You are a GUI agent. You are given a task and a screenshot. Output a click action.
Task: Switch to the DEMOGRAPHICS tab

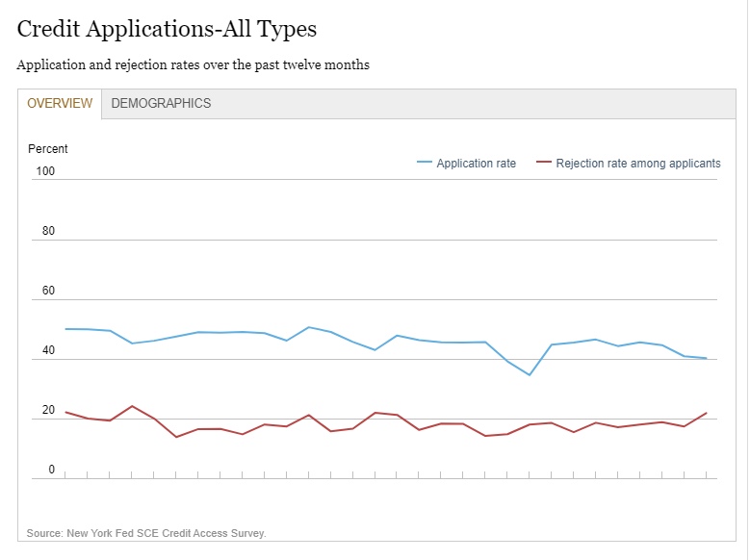[x=161, y=104]
